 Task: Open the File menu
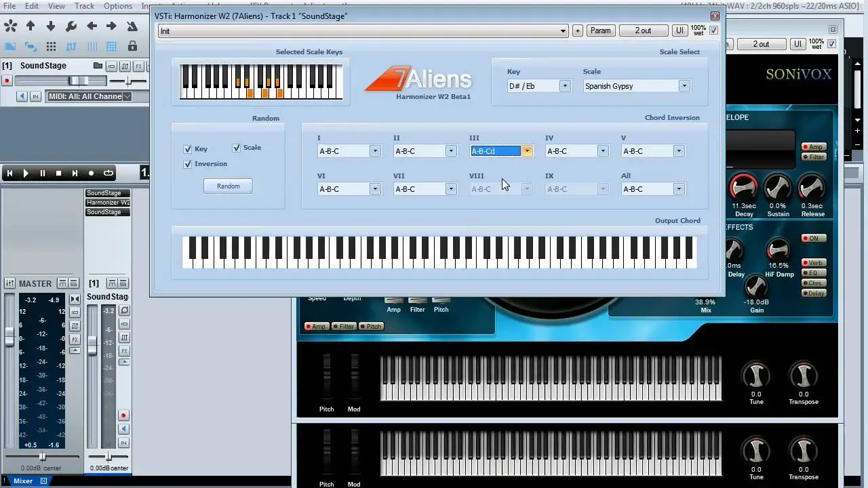pos(9,6)
